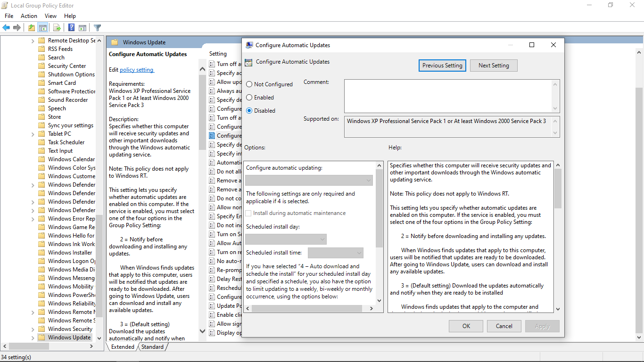Viewport: 644px width, 362px height.
Task: Open the Action menu
Action: click(29, 16)
